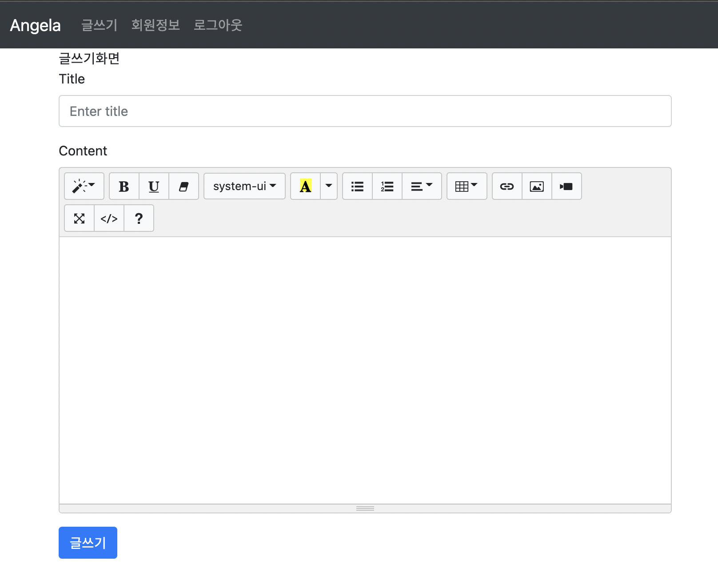Apply the yellow highlight recent color button
Viewport: 718px width, 588px height.
click(x=306, y=186)
